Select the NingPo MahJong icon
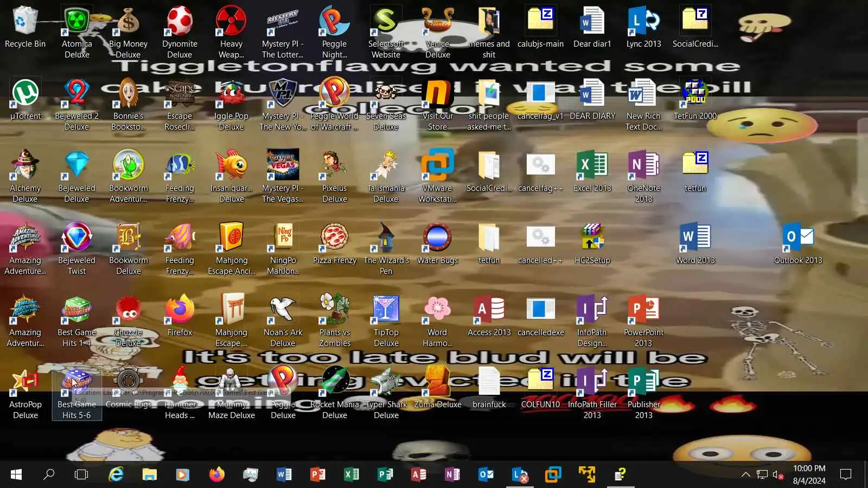Image resolution: width=868 pixels, height=488 pixels. click(283, 249)
